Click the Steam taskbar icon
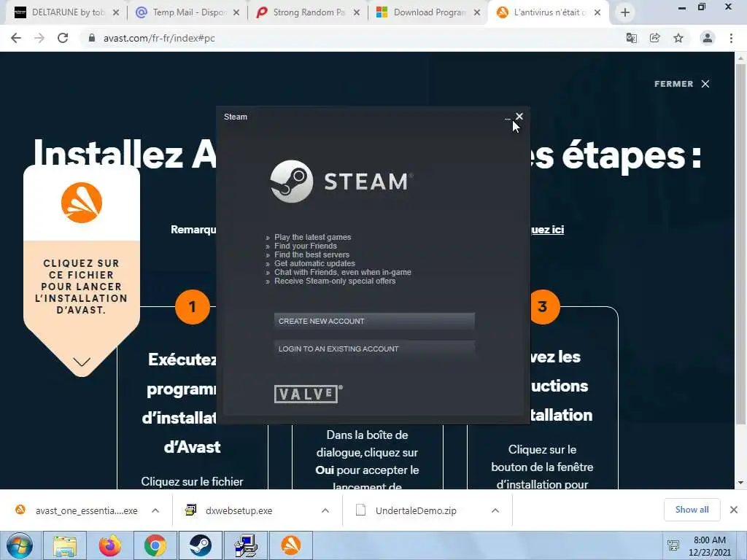This screenshot has height=560, width=747. pyautogui.click(x=201, y=545)
